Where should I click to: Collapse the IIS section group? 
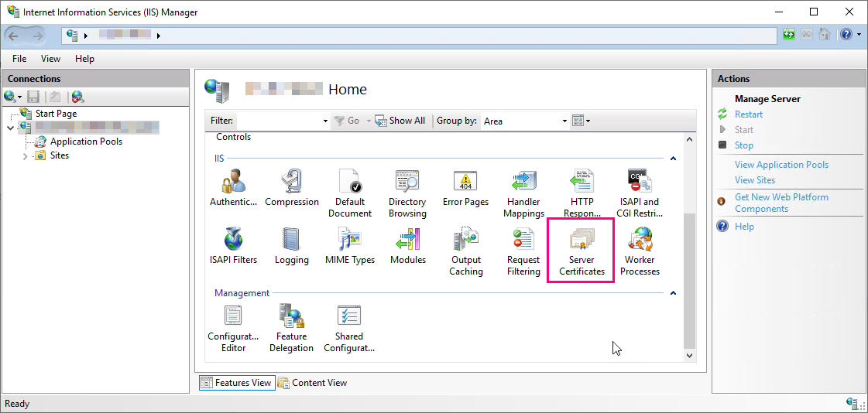coord(672,159)
